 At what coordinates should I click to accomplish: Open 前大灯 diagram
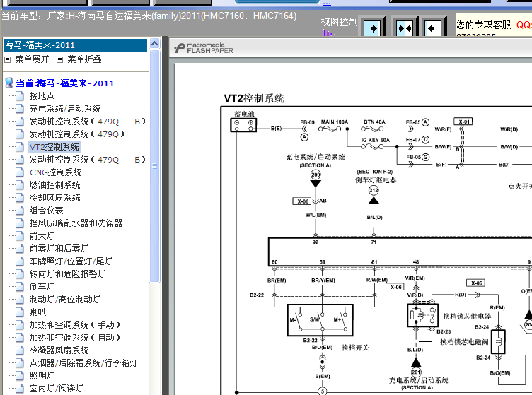pos(42,236)
